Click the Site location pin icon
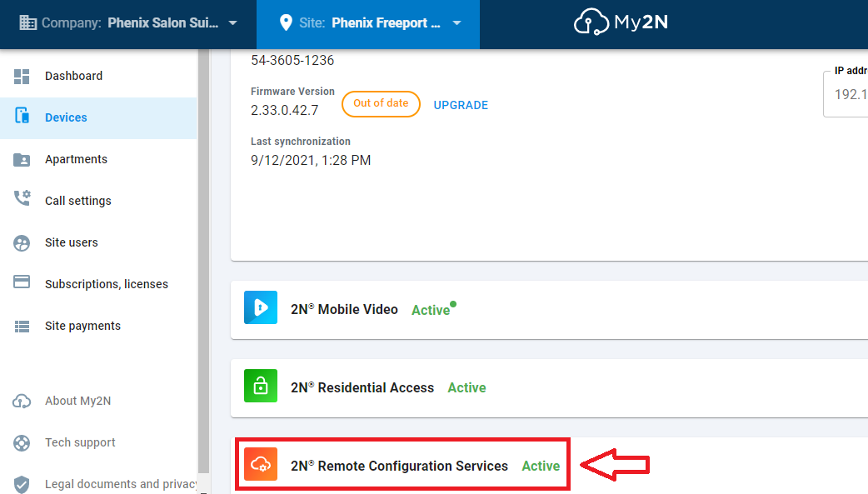The height and width of the screenshot is (494, 868). (x=286, y=22)
